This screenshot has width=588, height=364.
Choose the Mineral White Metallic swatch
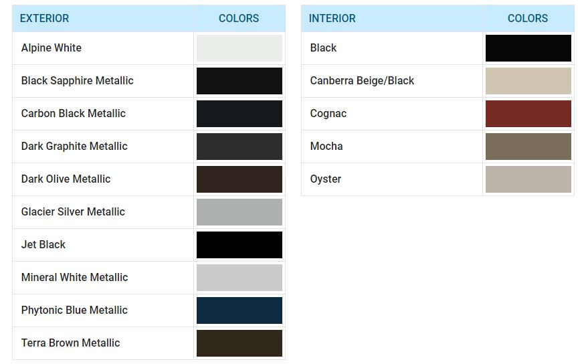(239, 278)
